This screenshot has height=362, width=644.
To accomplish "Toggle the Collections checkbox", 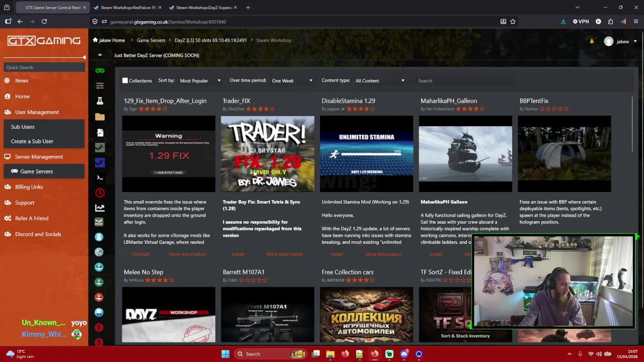I will click(x=125, y=80).
